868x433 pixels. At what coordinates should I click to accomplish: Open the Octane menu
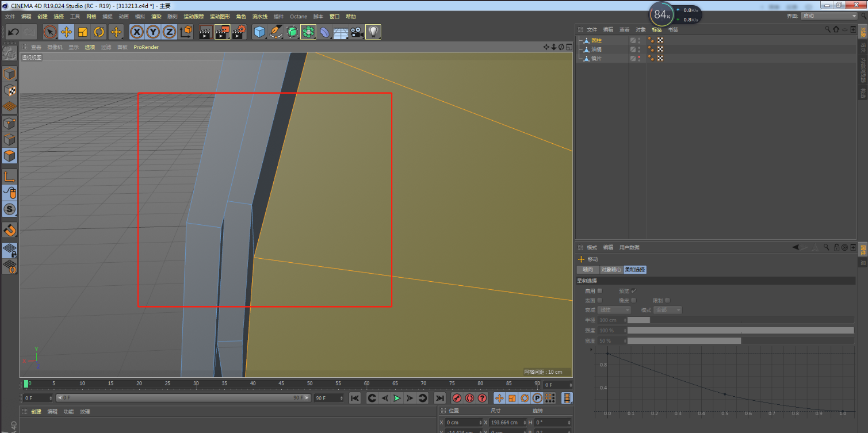(299, 17)
